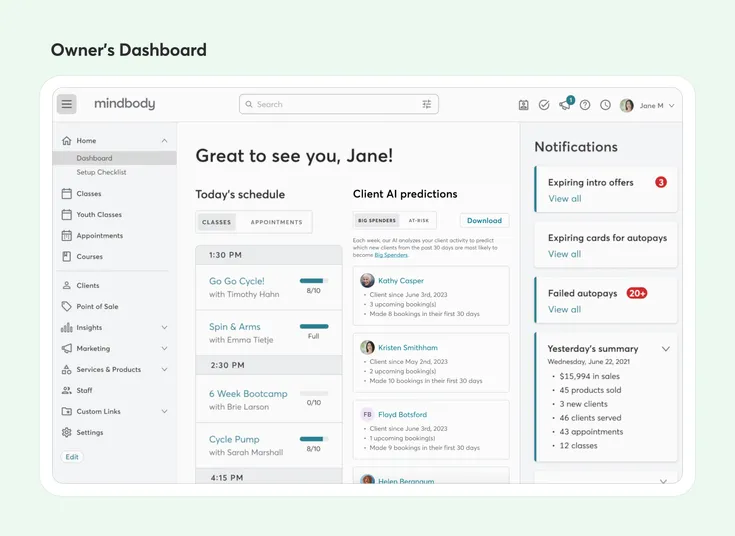Click the Point of Sale tag icon
Image resolution: width=735 pixels, height=536 pixels.
[67, 306]
